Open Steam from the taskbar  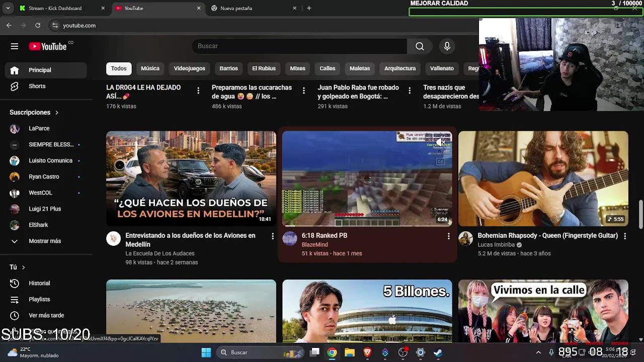click(x=438, y=352)
